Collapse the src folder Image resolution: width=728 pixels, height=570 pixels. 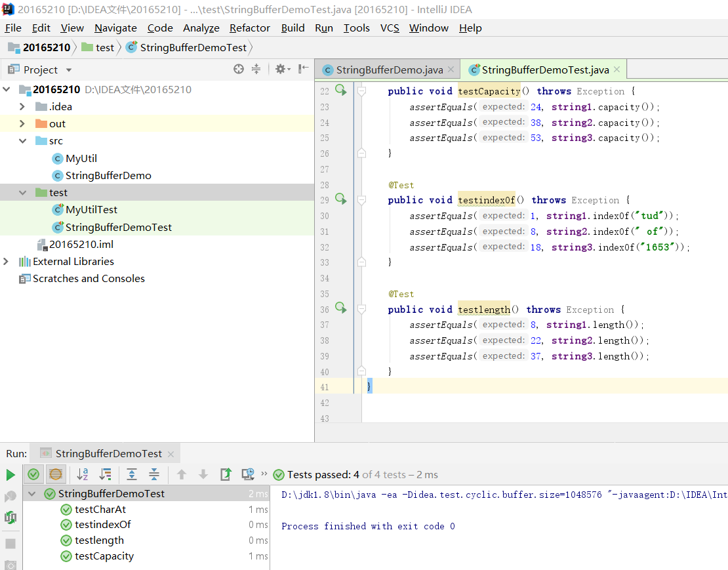[22, 140]
